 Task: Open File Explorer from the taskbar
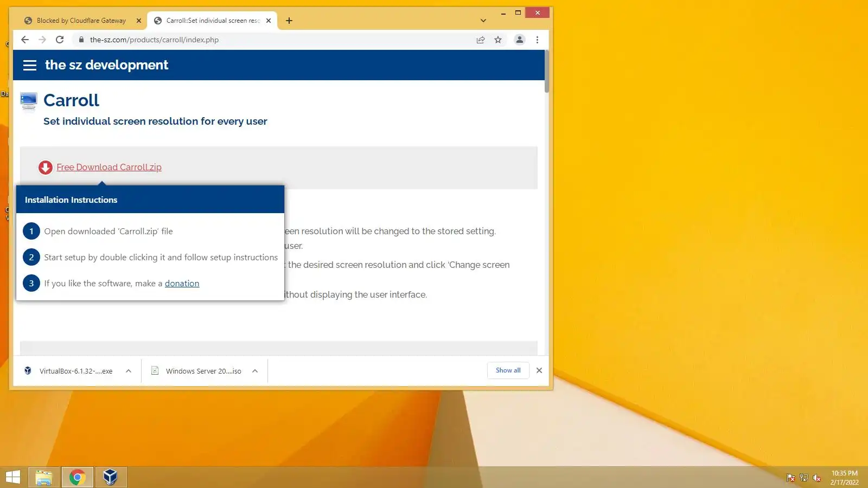[44, 477]
